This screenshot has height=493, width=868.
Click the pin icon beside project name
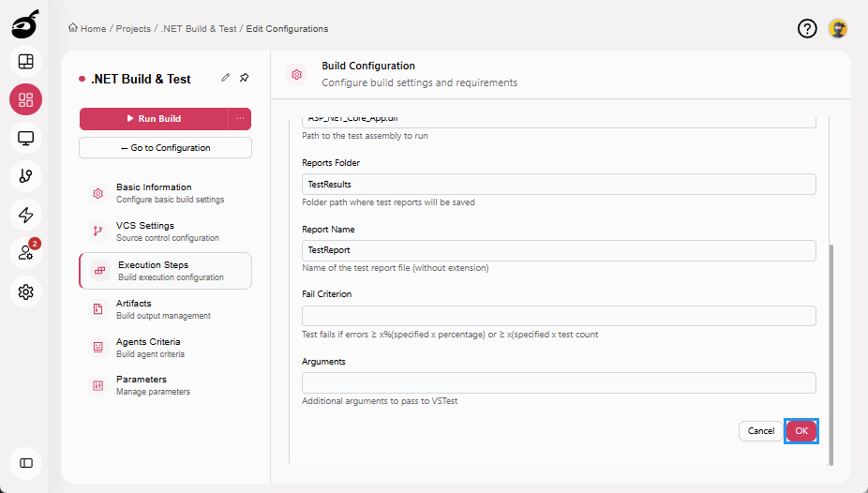[244, 78]
